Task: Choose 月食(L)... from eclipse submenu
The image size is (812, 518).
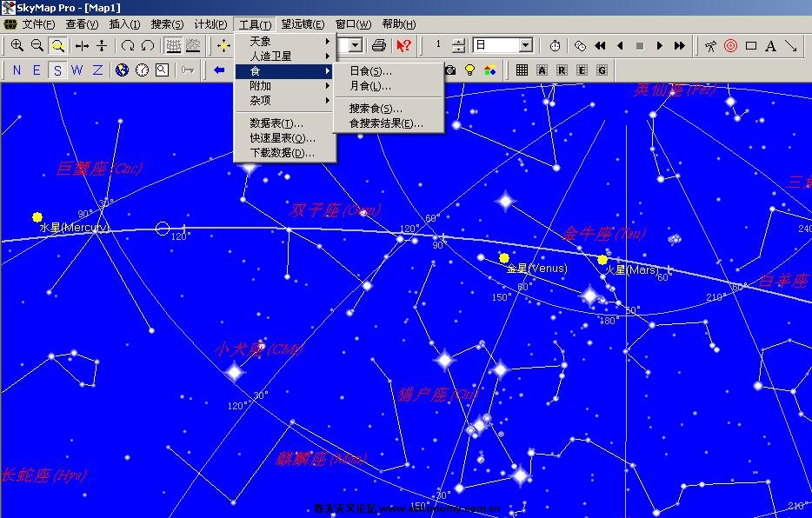Action: click(x=389, y=86)
